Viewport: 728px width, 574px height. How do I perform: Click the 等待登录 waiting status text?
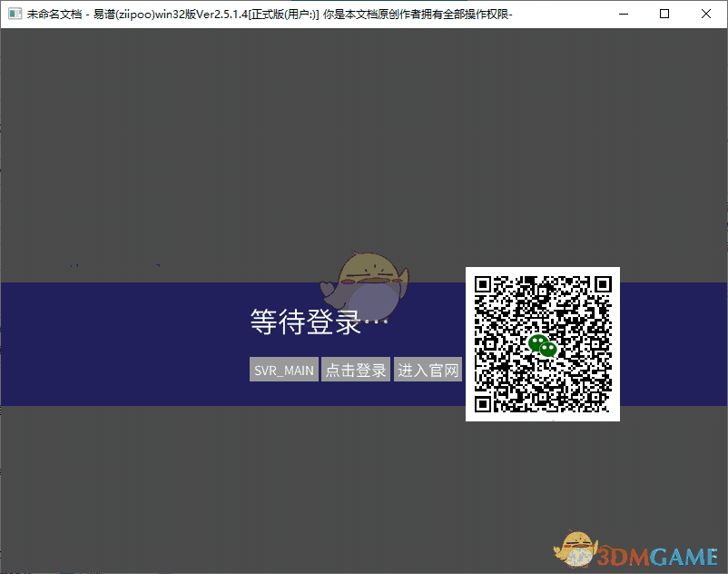click(x=304, y=322)
